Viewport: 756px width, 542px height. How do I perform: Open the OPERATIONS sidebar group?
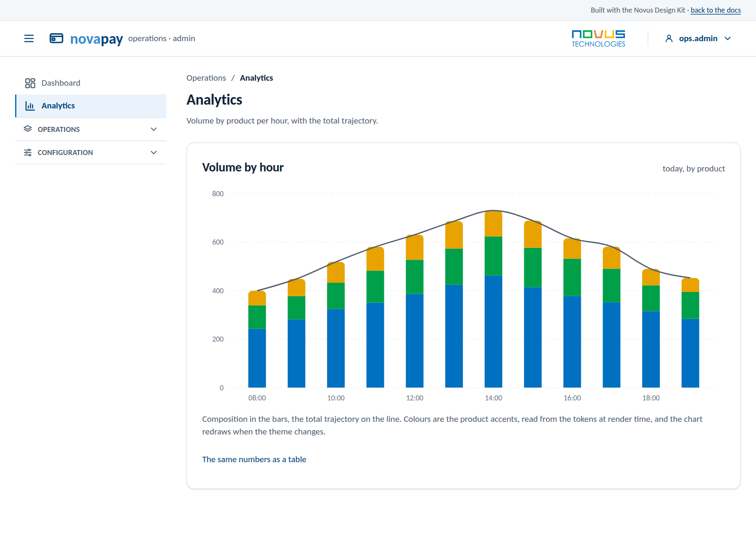pos(91,129)
